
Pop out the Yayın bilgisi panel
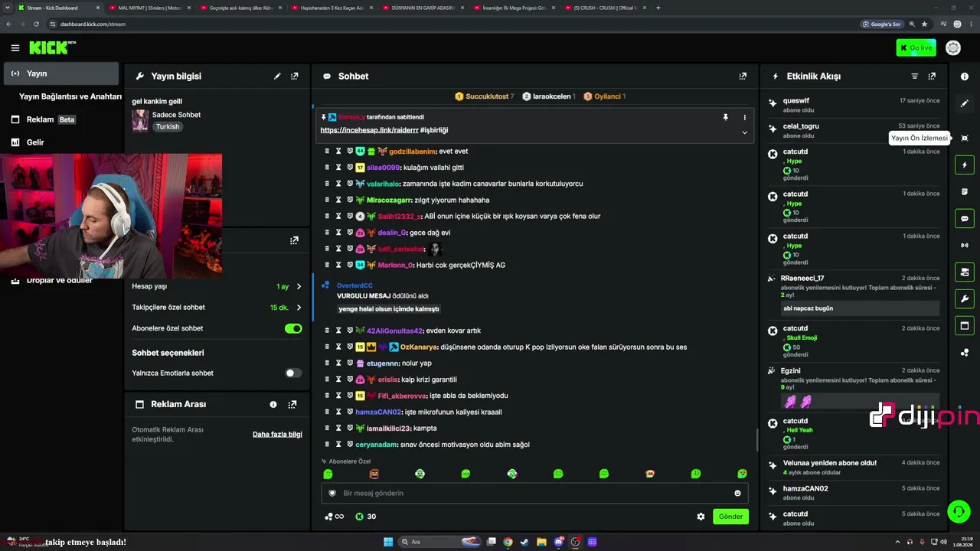tap(295, 77)
